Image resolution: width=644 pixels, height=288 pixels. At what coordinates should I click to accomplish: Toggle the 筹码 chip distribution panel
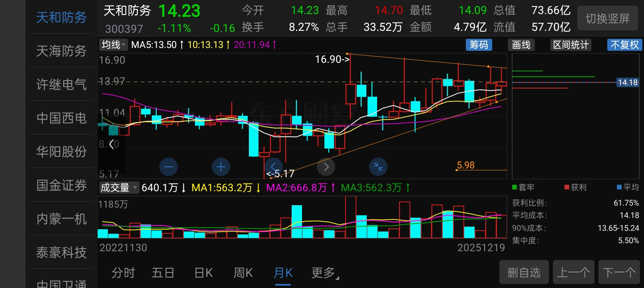coord(479,45)
